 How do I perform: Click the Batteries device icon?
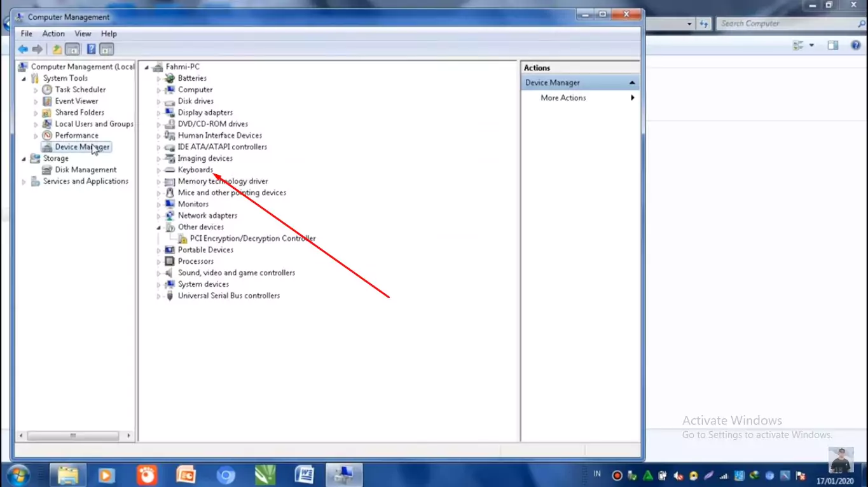point(170,78)
